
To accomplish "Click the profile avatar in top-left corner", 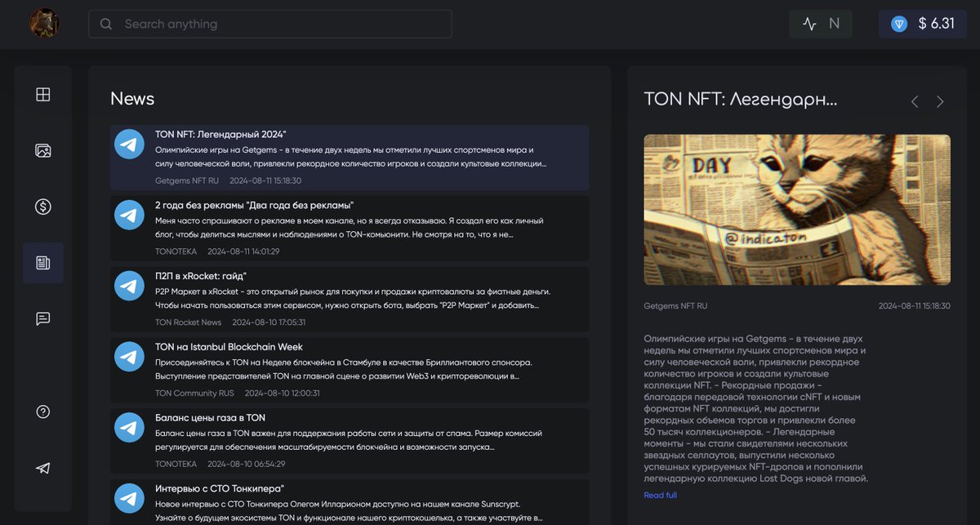I will click(44, 23).
